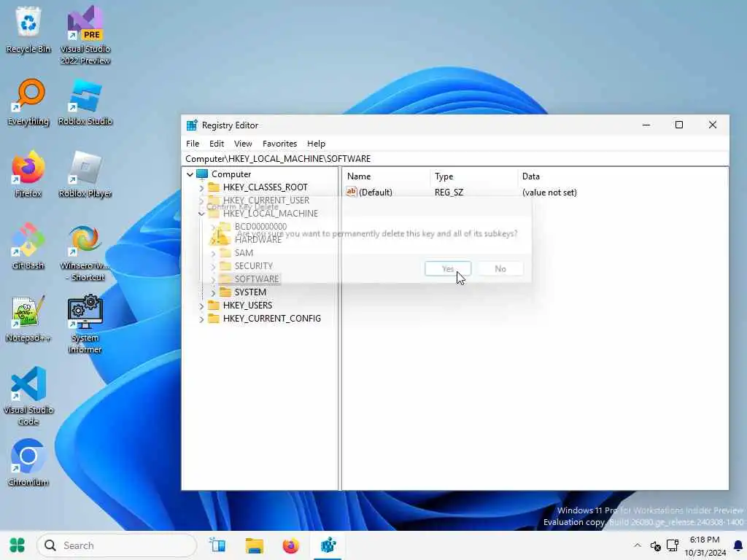Open the notification bell in tray
Screen dimensions: 747x560
pyautogui.click(x=738, y=545)
